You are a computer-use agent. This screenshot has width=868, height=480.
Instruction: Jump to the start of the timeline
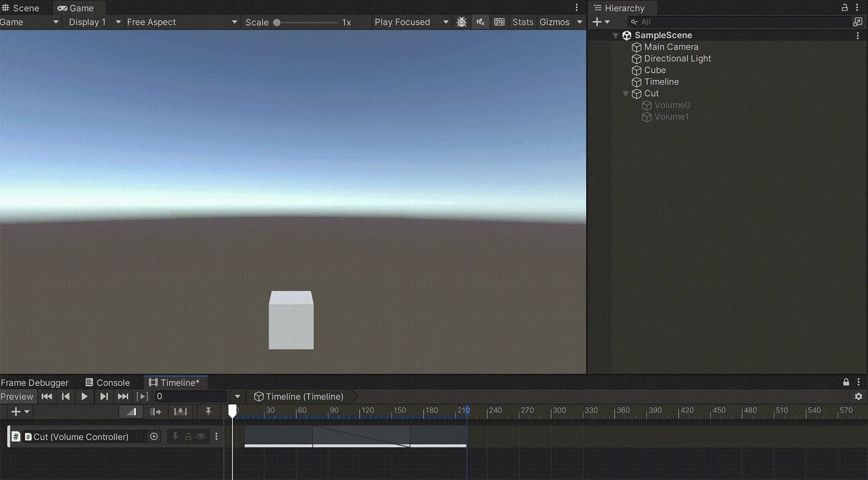point(47,396)
